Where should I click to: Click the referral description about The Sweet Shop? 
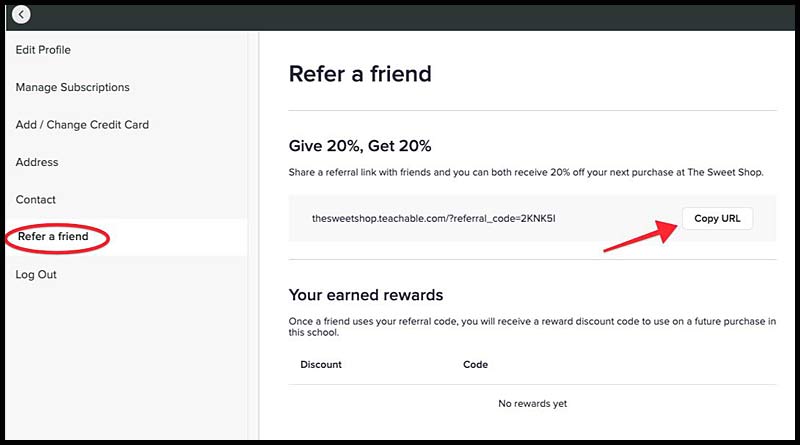[x=526, y=172]
